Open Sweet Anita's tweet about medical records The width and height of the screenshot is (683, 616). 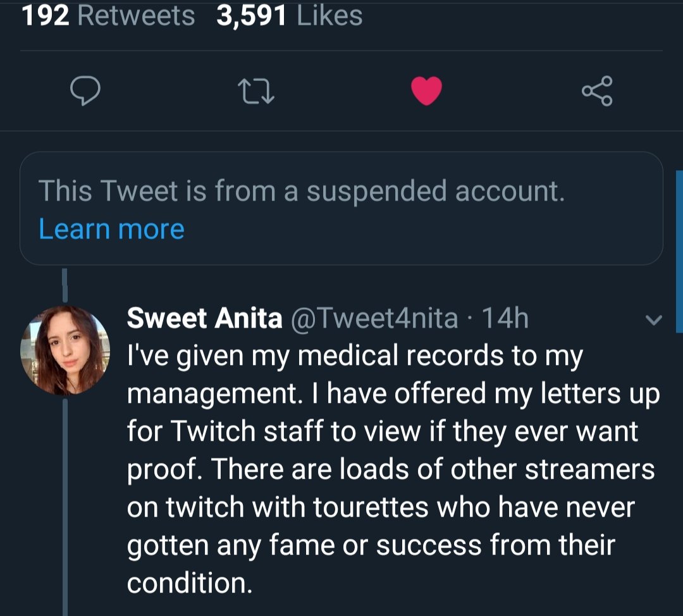[x=392, y=468]
